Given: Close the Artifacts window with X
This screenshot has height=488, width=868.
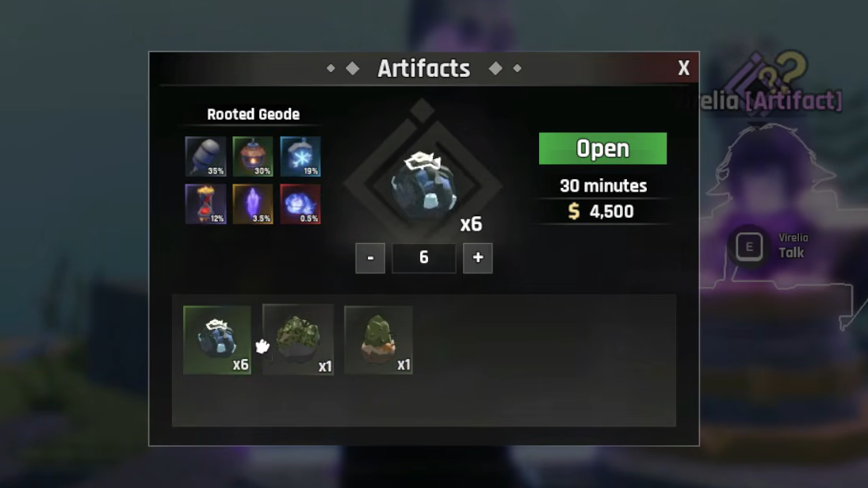Looking at the screenshot, I should click(x=683, y=68).
